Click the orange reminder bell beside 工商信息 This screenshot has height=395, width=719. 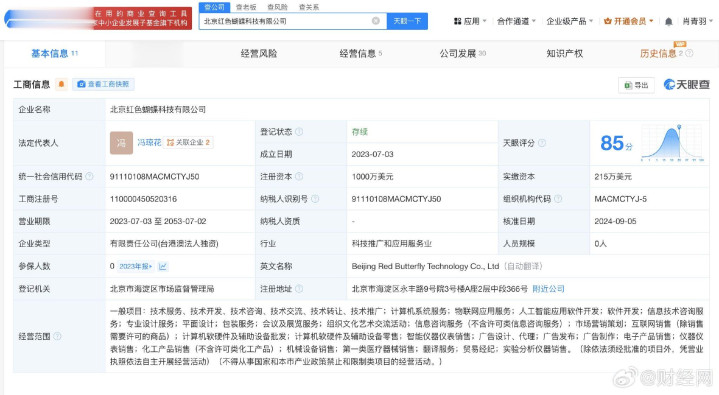click(x=61, y=84)
